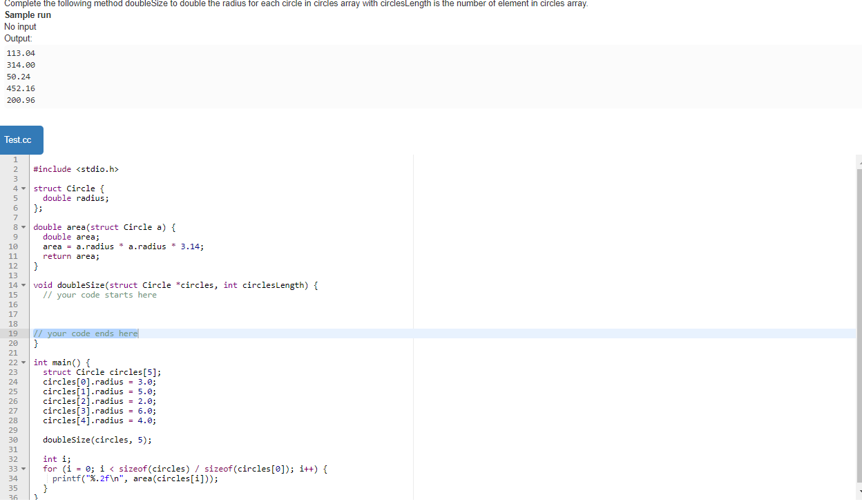
Task: Click the 'area = a.radius * a.radius * 3.14;' line
Action: pos(123,246)
